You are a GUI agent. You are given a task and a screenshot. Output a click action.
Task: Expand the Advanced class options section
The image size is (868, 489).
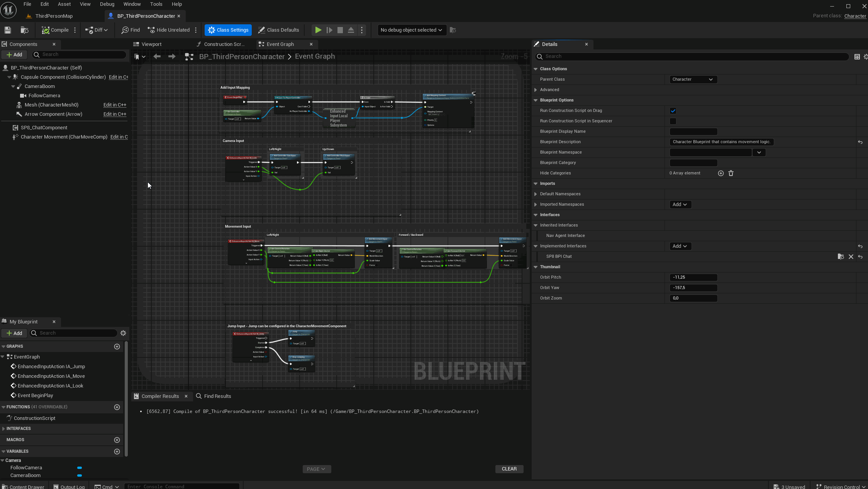click(536, 90)
